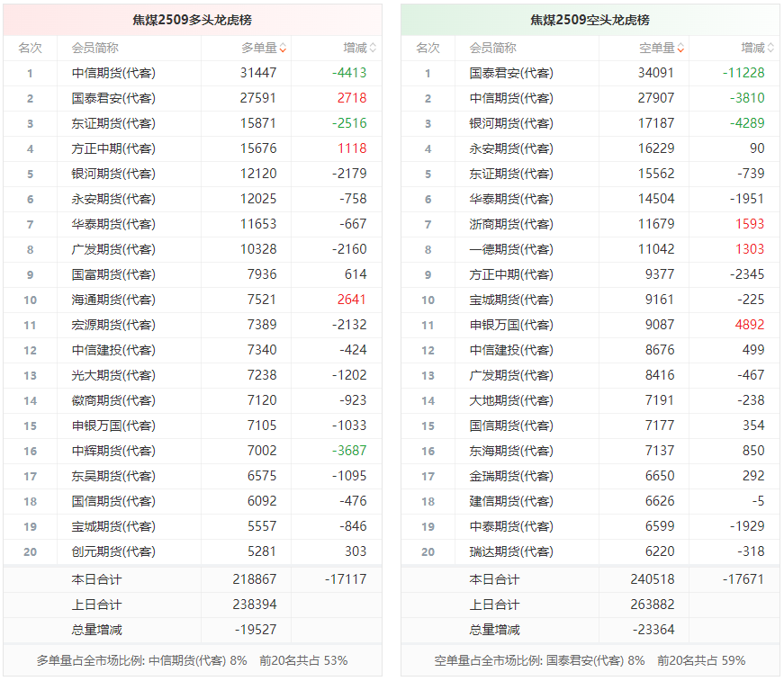Click short change value 1593
This screenshot has width=784, height=681.
[750, 224]
